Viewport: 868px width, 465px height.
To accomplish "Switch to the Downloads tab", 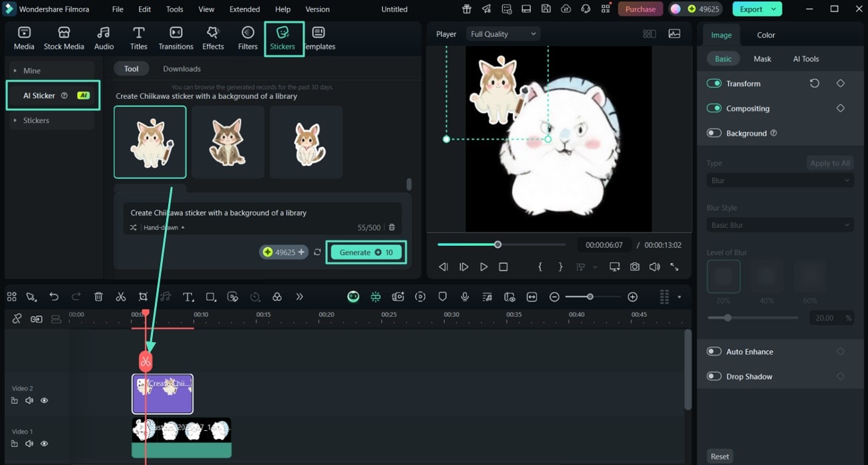I will pos(182,69).
